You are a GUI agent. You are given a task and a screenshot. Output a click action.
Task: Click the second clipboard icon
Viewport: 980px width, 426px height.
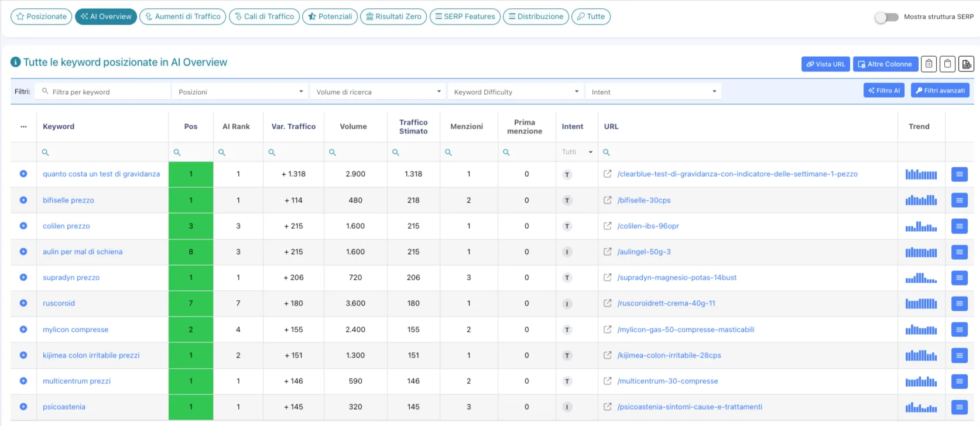(x=947, y=64)
